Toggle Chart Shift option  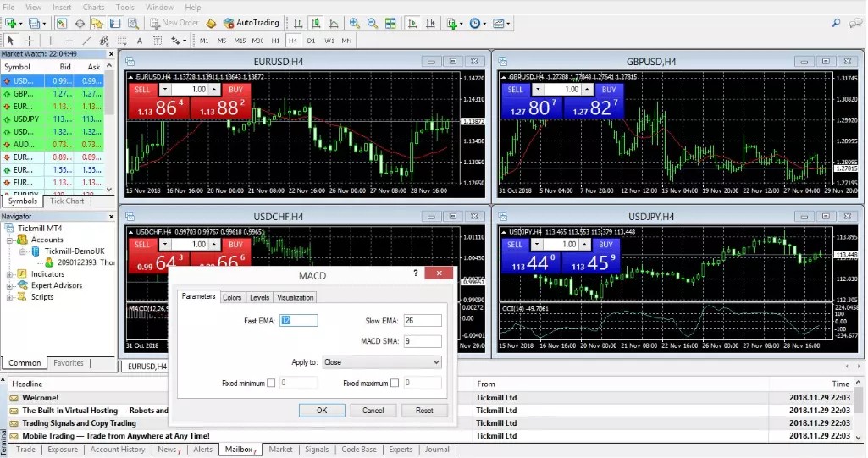click(430, 23)
